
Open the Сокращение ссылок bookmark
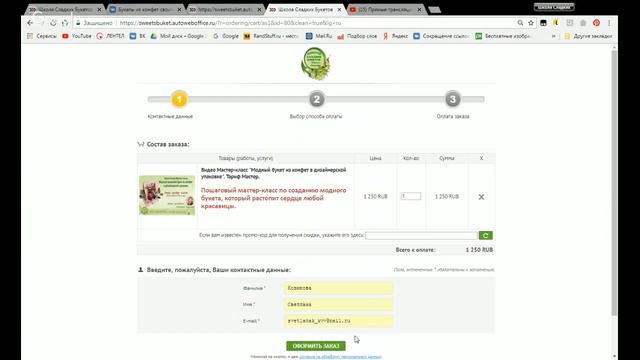point(441,36)
